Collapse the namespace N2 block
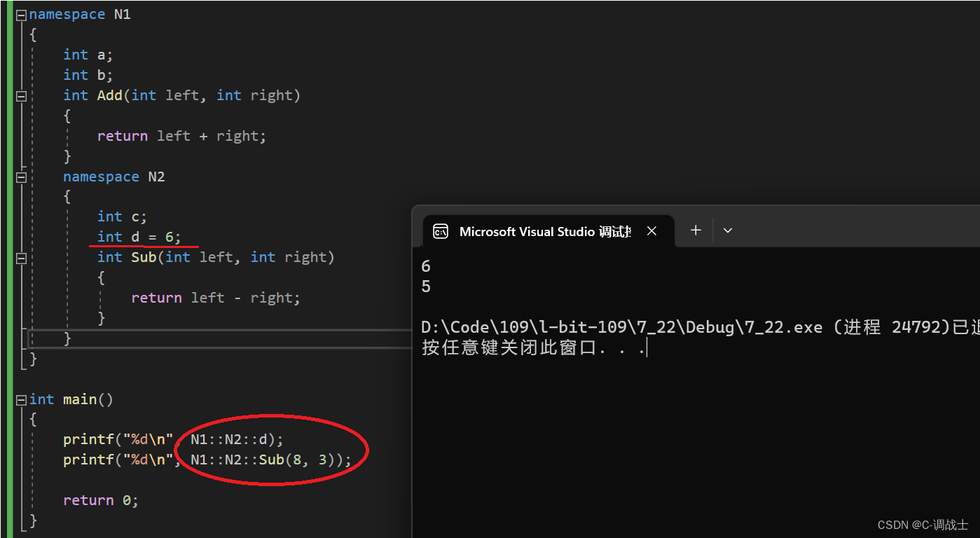The width and height of the screenshot is (980, 538). pos(21,177)
